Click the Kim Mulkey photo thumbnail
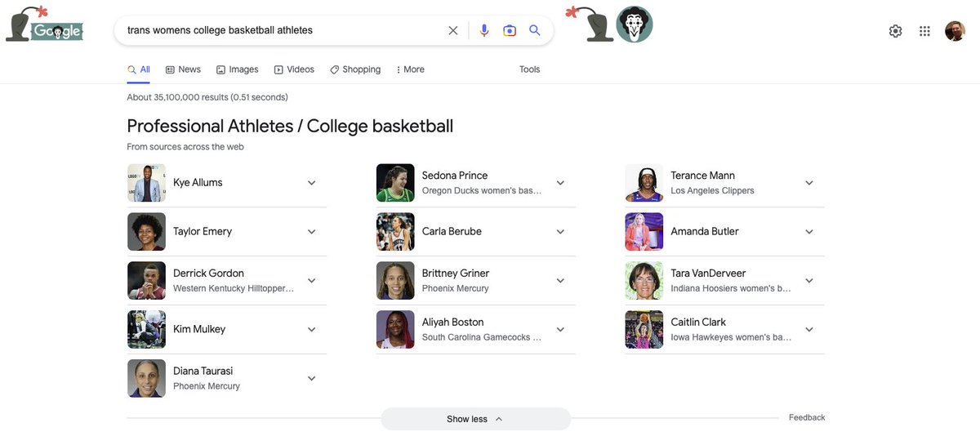This screenshot has width=980, height=445. tap(146, 330)
